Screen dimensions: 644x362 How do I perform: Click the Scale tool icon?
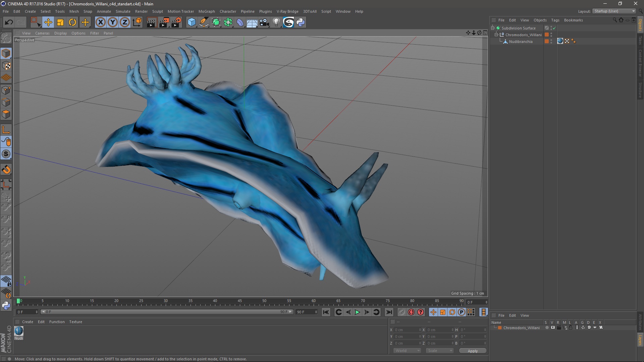click(60, 22)
